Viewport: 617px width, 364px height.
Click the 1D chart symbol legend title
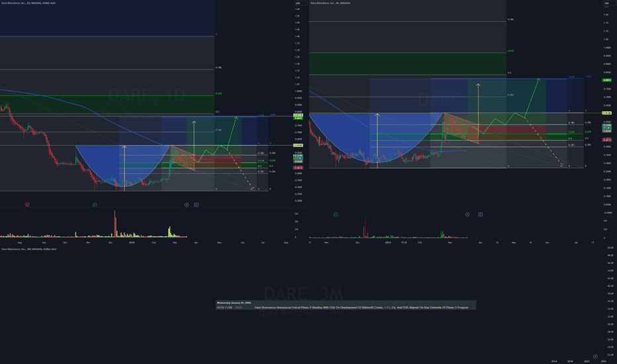point(28,3)
